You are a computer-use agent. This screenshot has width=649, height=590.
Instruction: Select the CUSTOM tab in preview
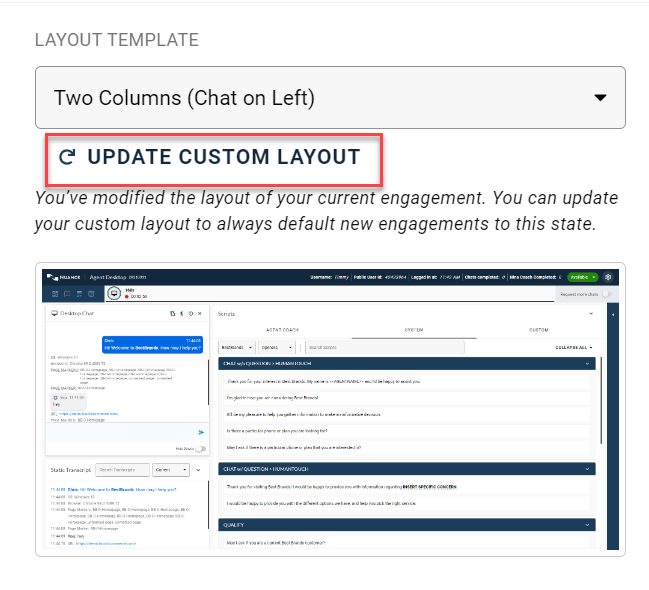tap(538, 330)
